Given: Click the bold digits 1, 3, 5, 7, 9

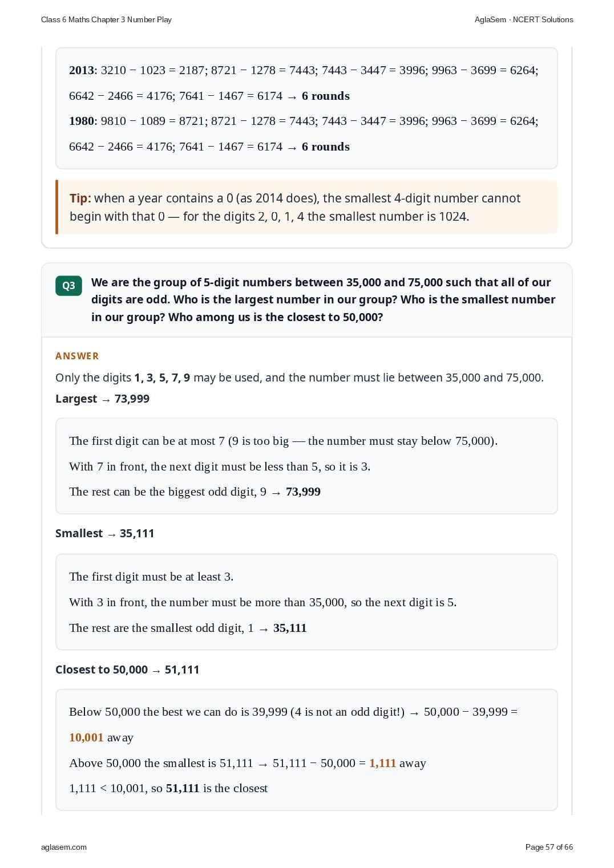Looking at the screenshot, I should [162, 378].
